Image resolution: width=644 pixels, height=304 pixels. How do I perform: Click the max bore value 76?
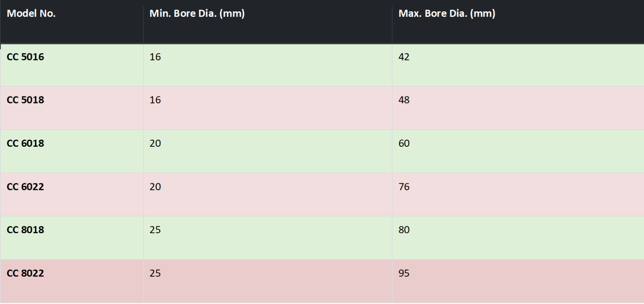[x=404, y=187]
